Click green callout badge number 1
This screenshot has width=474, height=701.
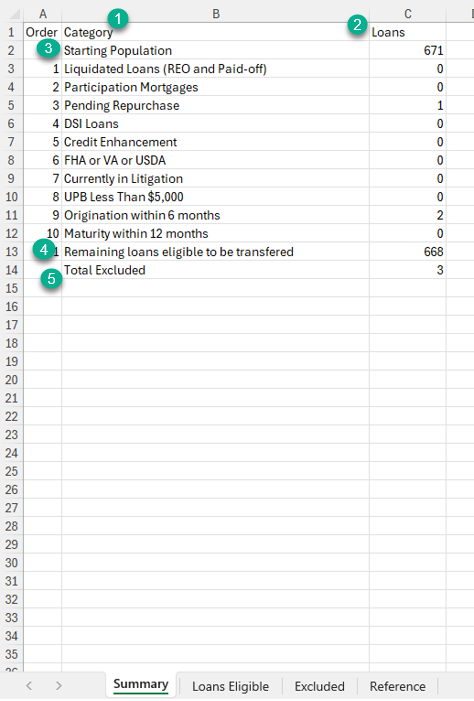pos(118,19)
